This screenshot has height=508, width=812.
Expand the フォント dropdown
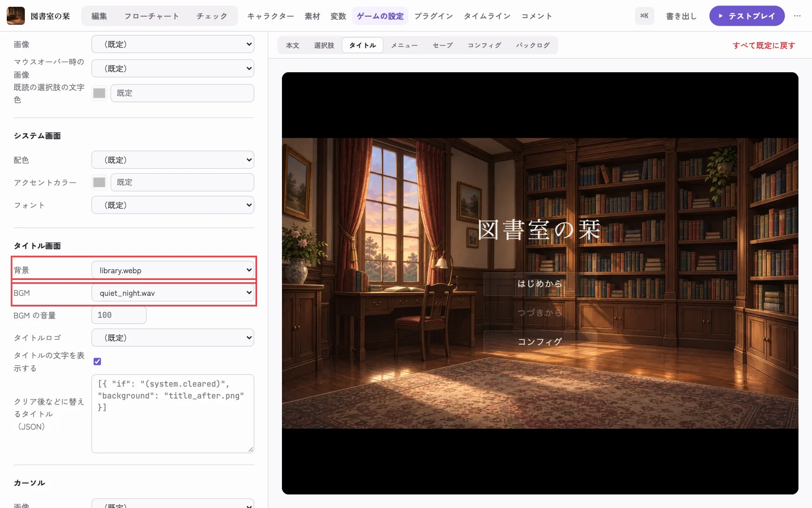coord(173,205)
